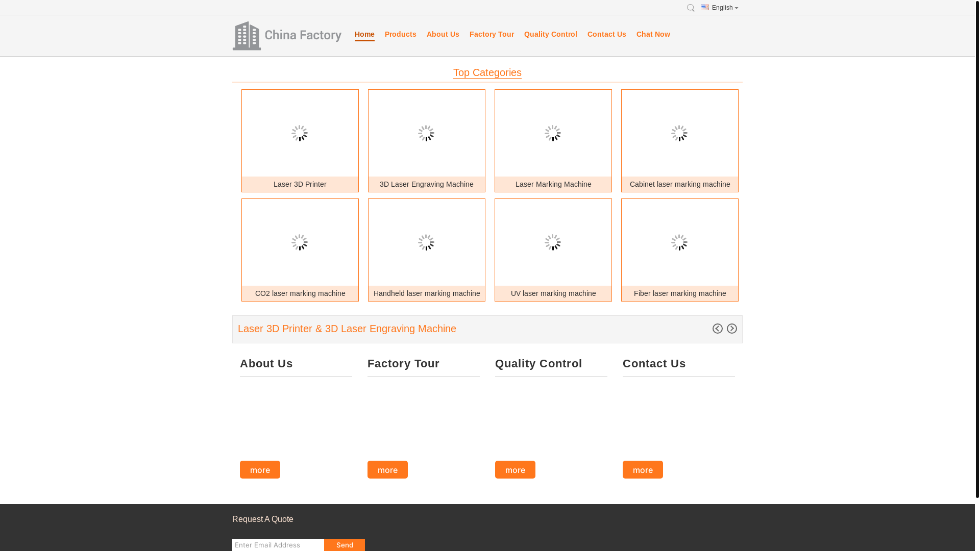This screenshot has height=551, width=980.
Task: Go to the Home menu item
Action: click(364, 34)
